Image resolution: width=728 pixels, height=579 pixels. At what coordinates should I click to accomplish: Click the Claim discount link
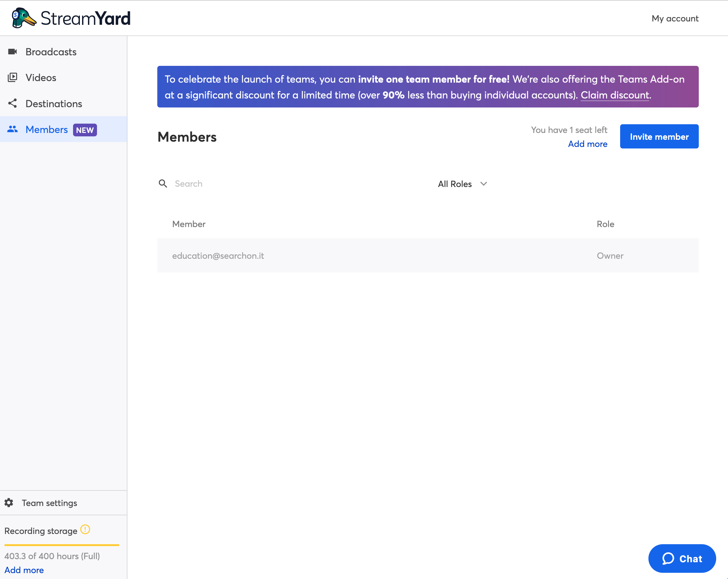point(615,94)
